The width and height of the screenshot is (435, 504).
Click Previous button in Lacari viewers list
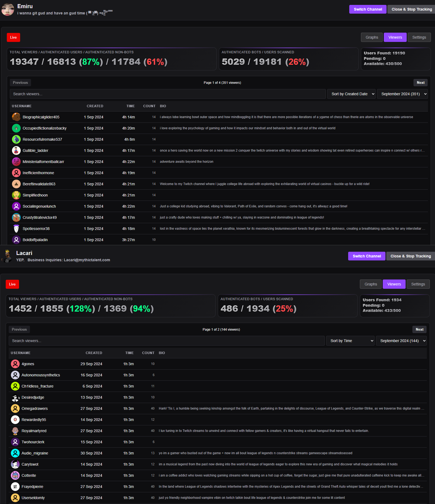(19, 329)
